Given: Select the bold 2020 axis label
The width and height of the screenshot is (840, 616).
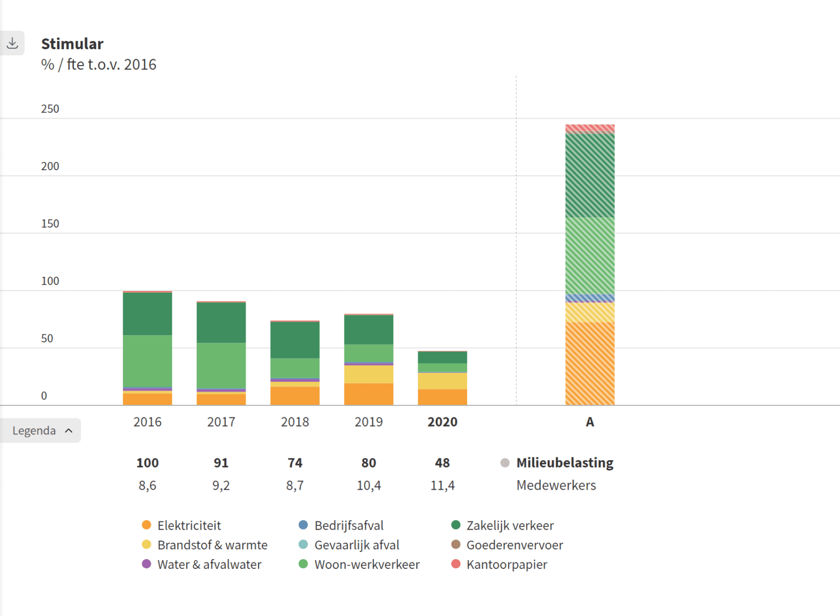Looking at the screenshot, I should [442, 422].
